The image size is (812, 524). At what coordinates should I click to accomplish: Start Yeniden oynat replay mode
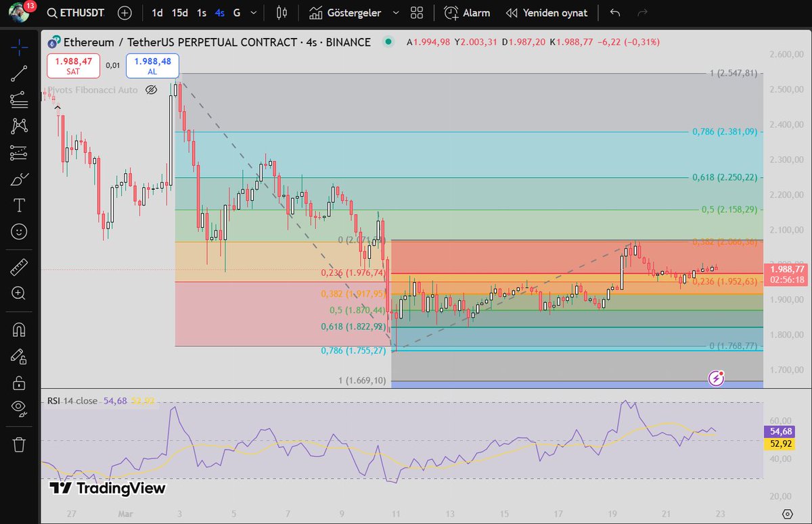point(547,13)
